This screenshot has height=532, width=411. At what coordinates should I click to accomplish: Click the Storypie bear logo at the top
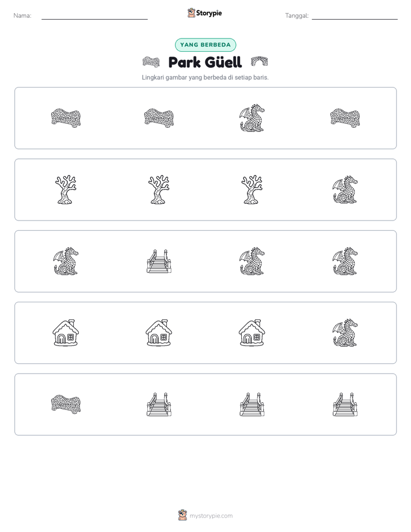tap(191, 13)
